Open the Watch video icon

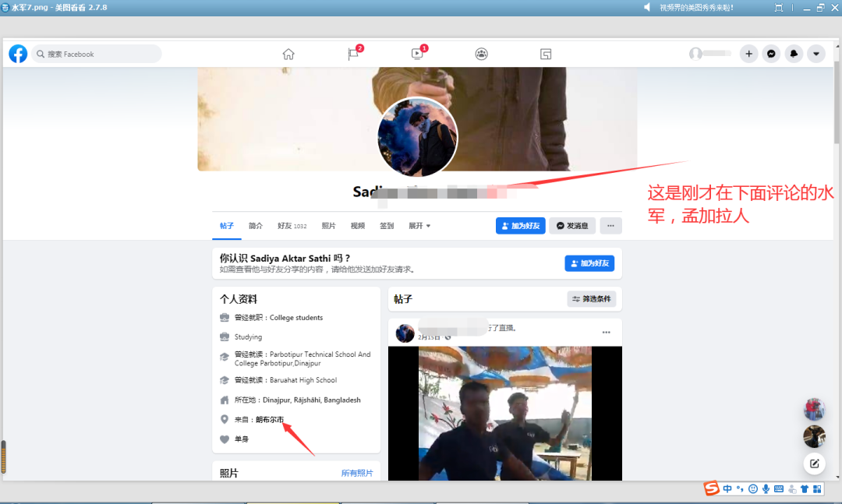(418, 54)
